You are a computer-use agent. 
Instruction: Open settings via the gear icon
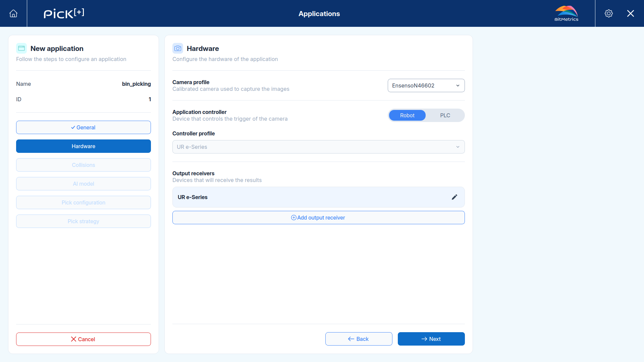(x=609, y=13)
